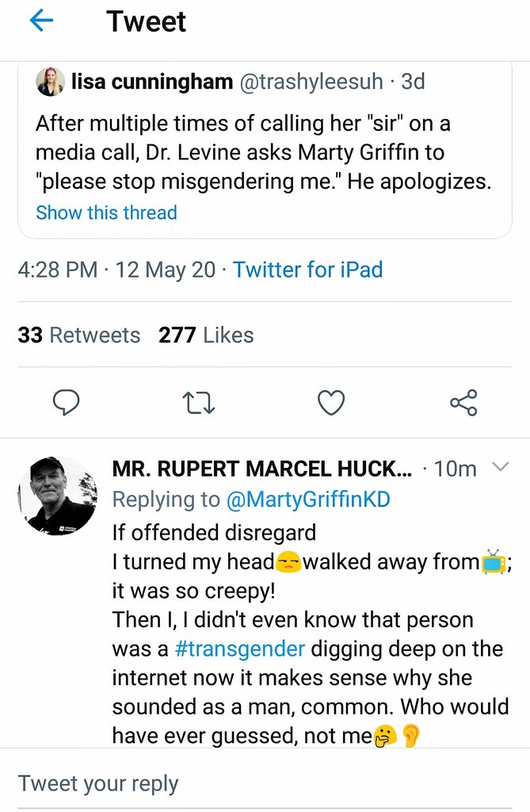Tap the 4:28 PM timestamp
The height and width of the screenshot is (812, 530).
(58, 270)
